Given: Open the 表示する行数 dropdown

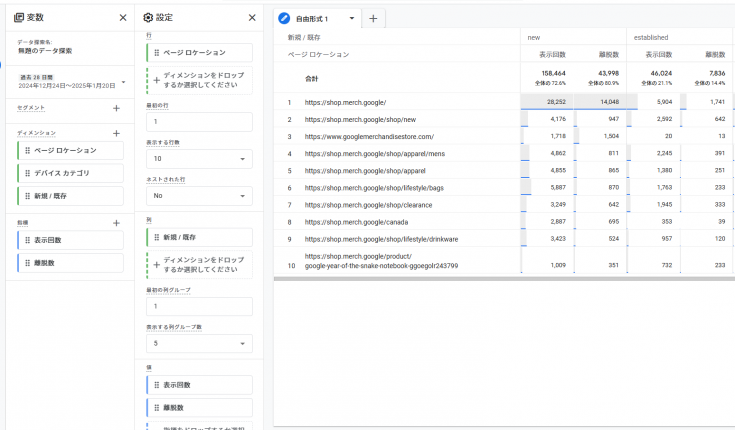Looking at the screenshot, I should coord(198,159).
